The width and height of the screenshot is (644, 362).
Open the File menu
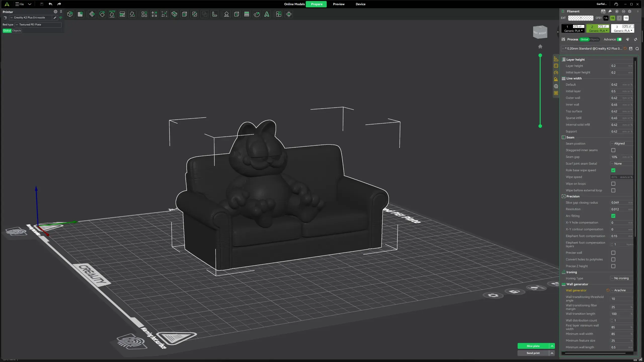(x=20, y=4)
